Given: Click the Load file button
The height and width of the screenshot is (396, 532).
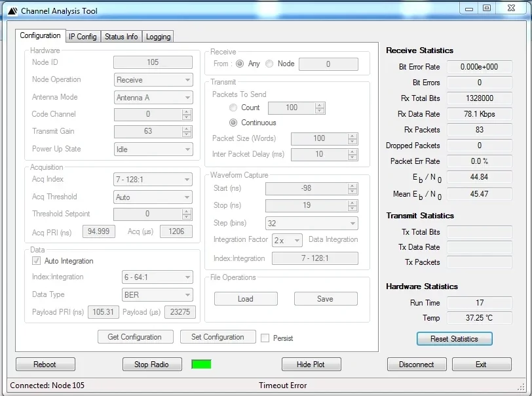Looking at the screenshot, I should (x=246, y=299).
